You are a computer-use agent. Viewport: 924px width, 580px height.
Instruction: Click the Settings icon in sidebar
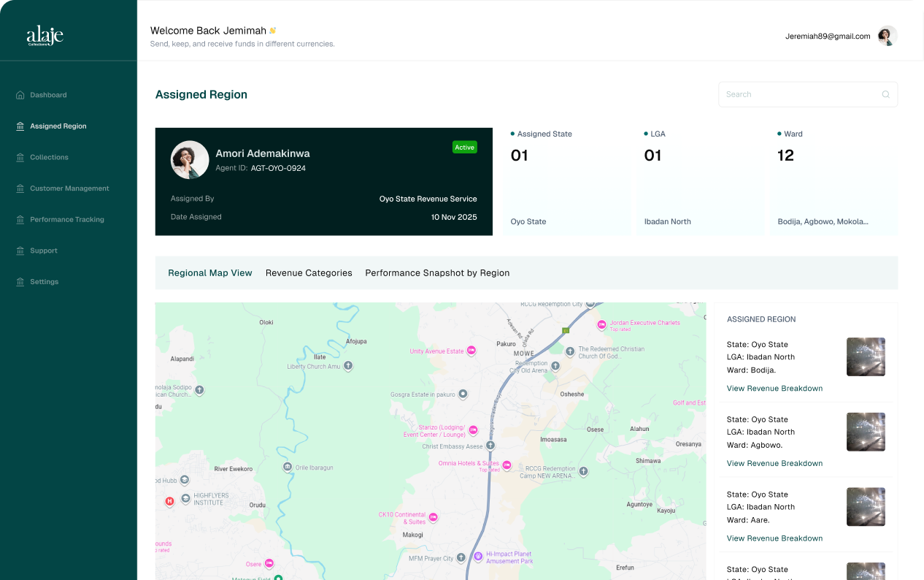coord(20,282)
